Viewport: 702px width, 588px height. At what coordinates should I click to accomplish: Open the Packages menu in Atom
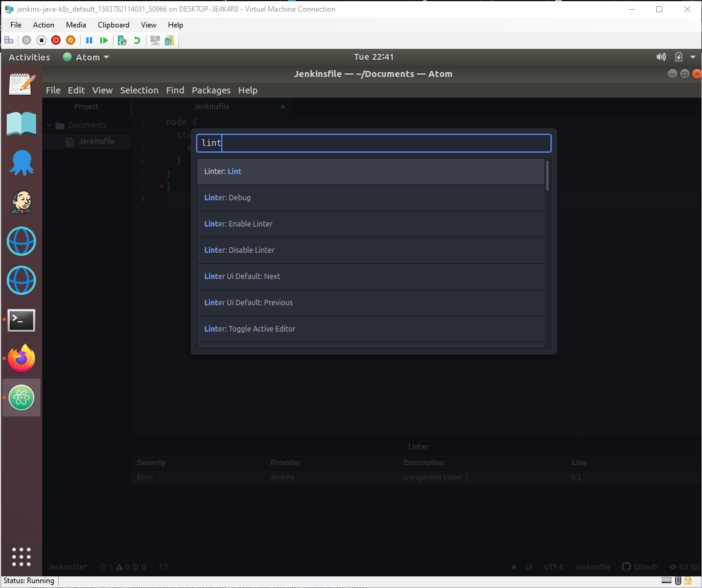tap(211, 90)
